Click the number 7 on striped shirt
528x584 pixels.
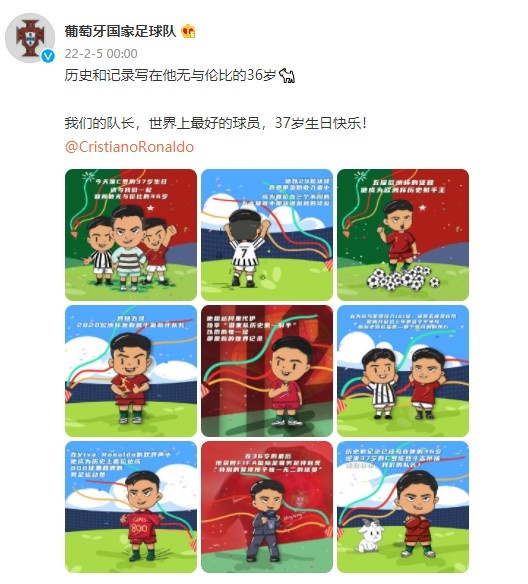(x=244, y=253)
